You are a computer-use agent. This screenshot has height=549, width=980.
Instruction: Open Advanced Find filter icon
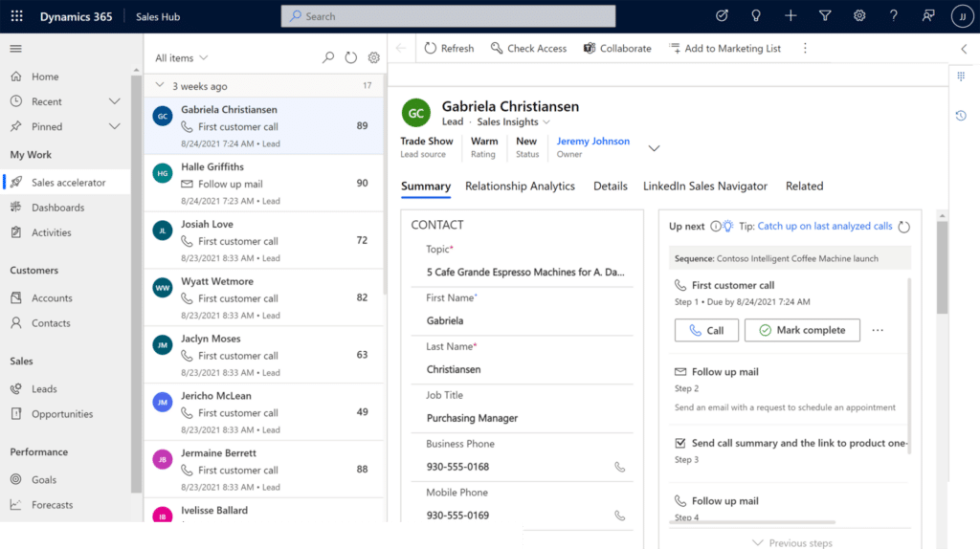point(825,16)
